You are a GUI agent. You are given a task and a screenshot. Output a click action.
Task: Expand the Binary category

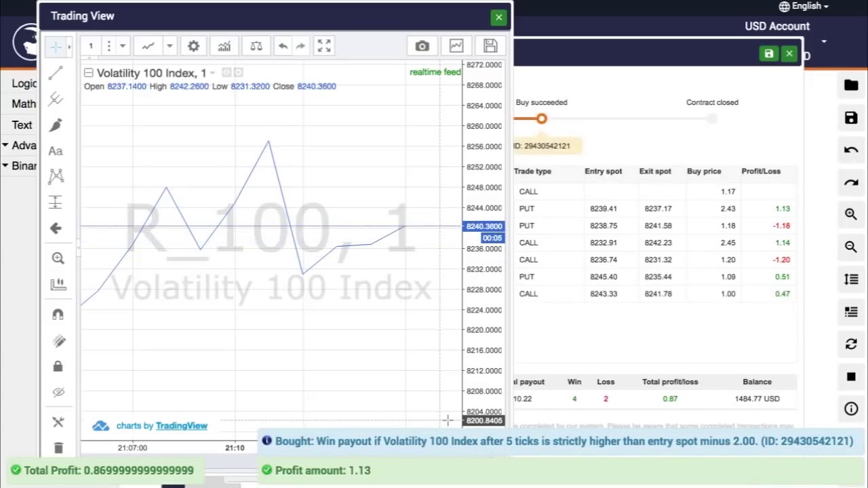[19, 166]
